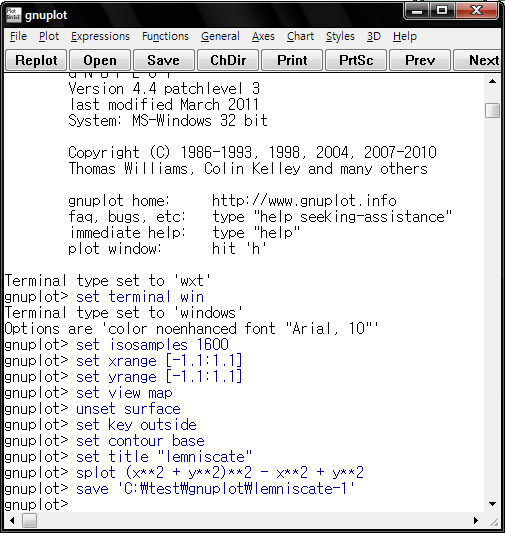The height and width of the screenshot is (533, 505).
Task: Click the Save toolbar button
Action: [x=163, y=60]
